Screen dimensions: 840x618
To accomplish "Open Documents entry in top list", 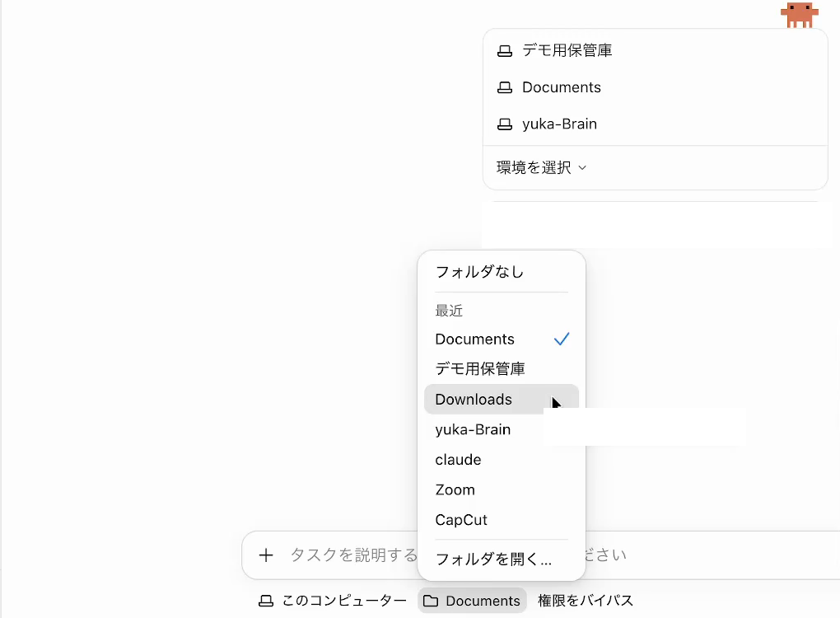I will (656, 87).
